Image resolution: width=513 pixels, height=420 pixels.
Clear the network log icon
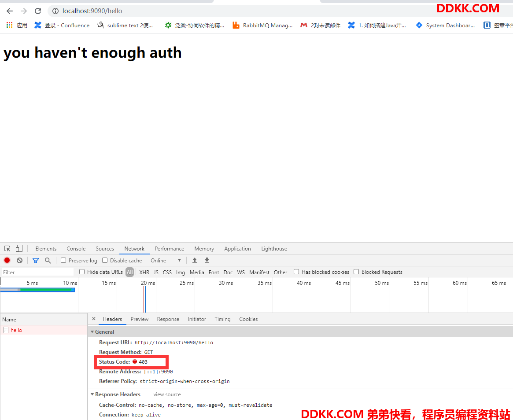coord(20,260)
